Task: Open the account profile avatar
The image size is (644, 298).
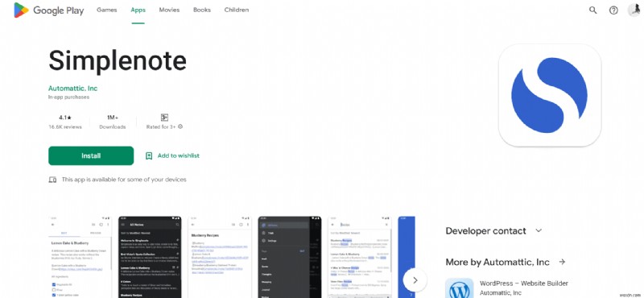Action: coord(634,10)
